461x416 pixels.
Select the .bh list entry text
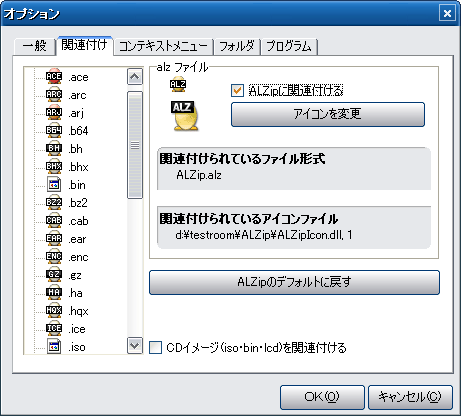pyautogui.click(x=75, y=149)
